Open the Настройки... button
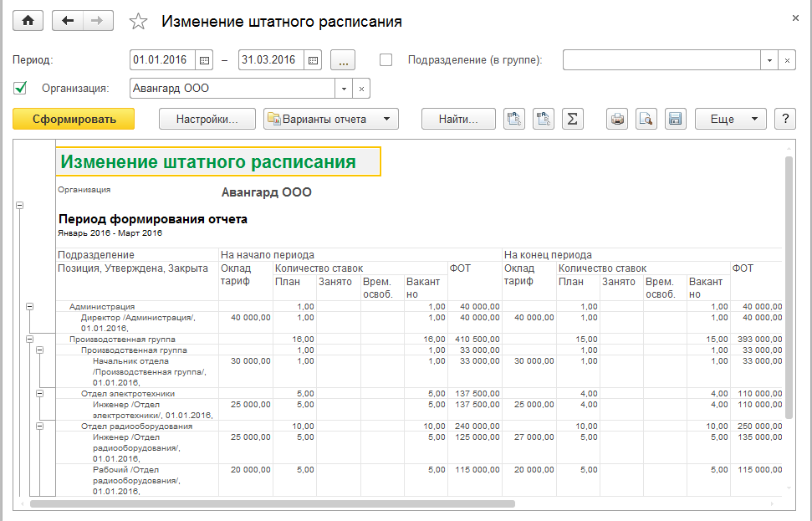The width and height of the screenshot is (812, 521). coord(207,119)
